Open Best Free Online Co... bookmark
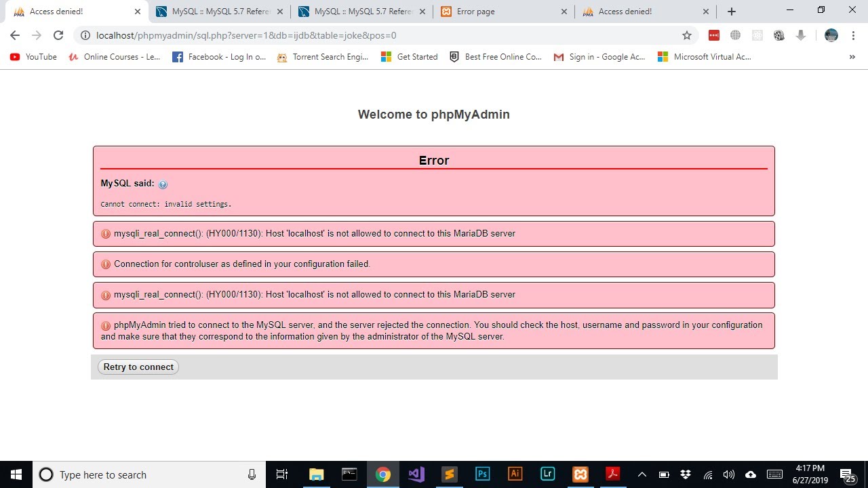Image resolution: width=868 pixels, height=488 pixels. point(496,57)
